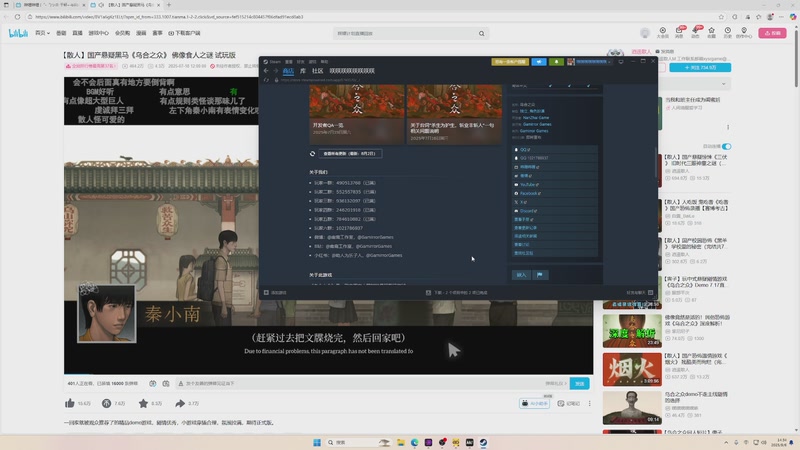Open the X link in Steam sidebar

click(554, 202)
